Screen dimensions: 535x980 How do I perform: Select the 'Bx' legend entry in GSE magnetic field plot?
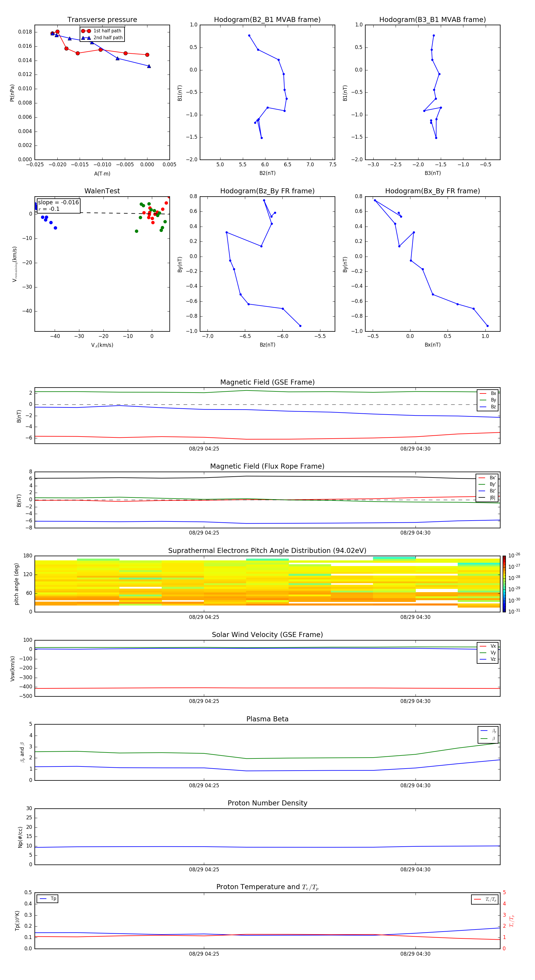(488, 393)
